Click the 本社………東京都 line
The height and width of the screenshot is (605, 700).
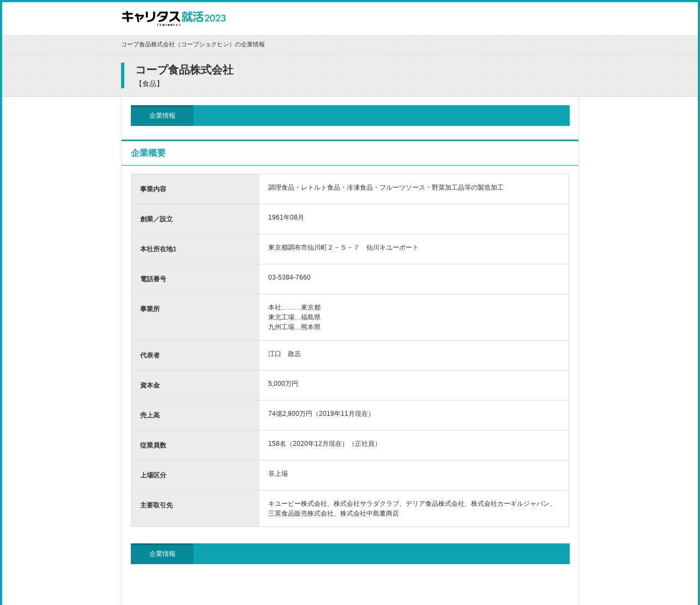click(x=294, y=307)
